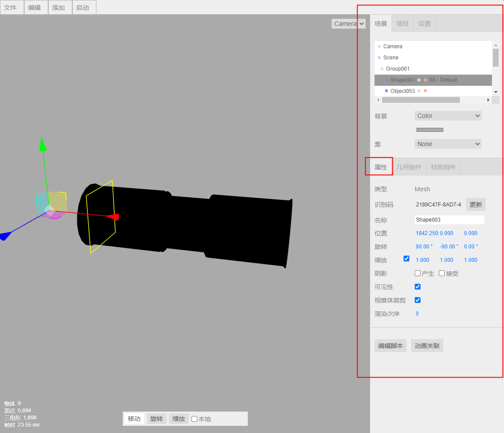Click the outliner scroll up arrow
Viewport: 504px width, 433px height.
[x=496, y=45]
